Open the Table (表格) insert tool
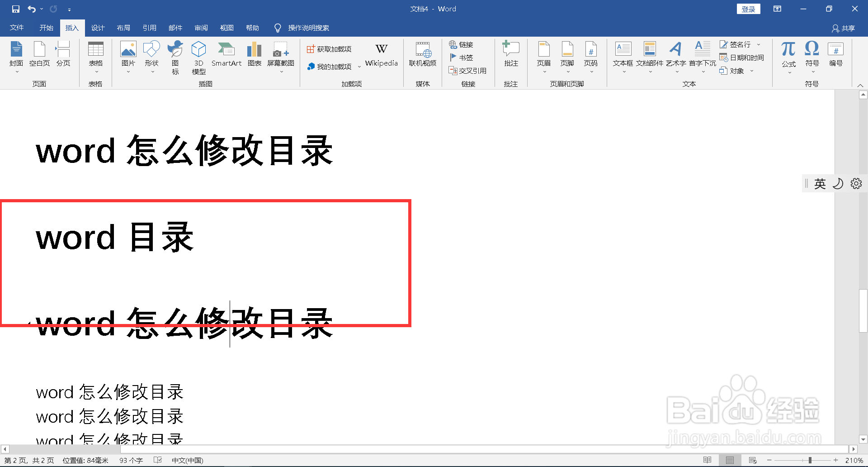This screenshot has height=467, width=868. click(96, 57)
